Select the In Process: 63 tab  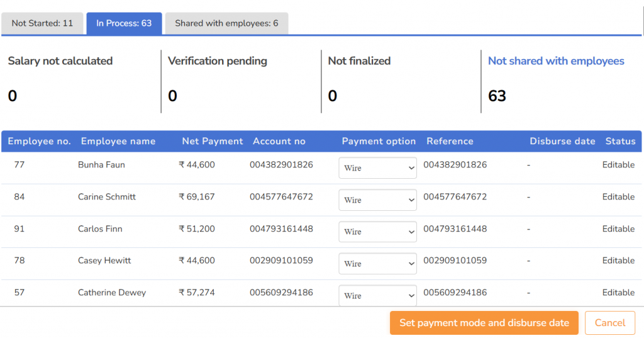tap(124, 23)
